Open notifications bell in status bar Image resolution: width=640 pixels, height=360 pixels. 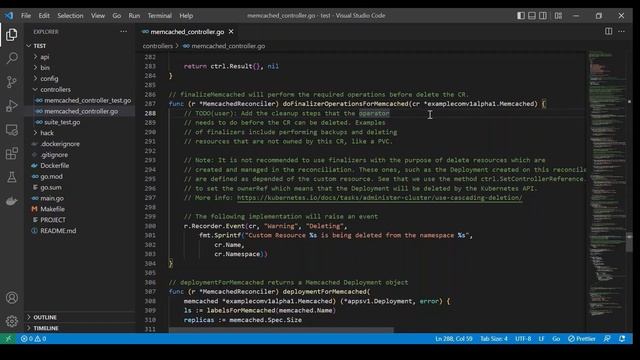point(622,339)
